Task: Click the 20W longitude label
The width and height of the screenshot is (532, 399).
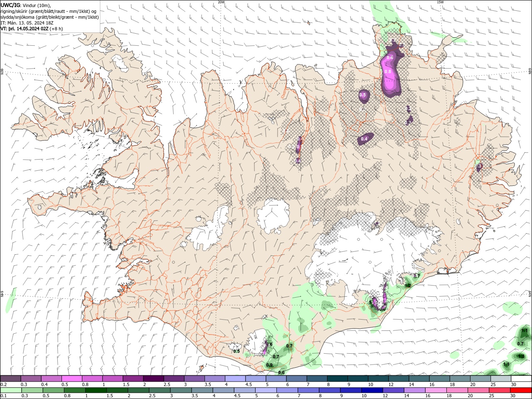Action: 222,2
